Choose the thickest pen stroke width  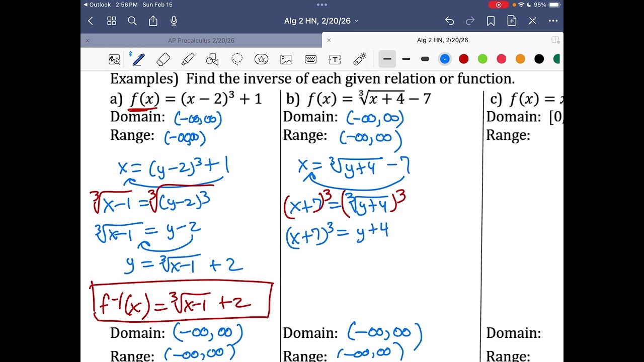click(x=425, y=59)
